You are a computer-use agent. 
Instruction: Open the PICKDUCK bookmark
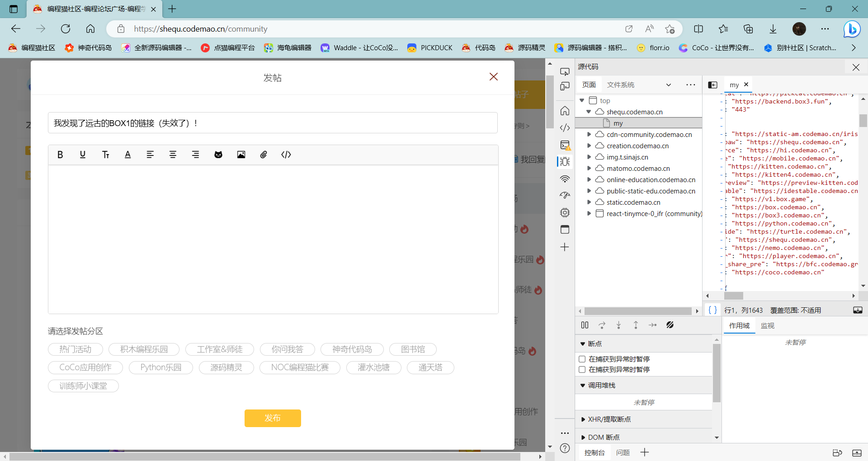430,47
